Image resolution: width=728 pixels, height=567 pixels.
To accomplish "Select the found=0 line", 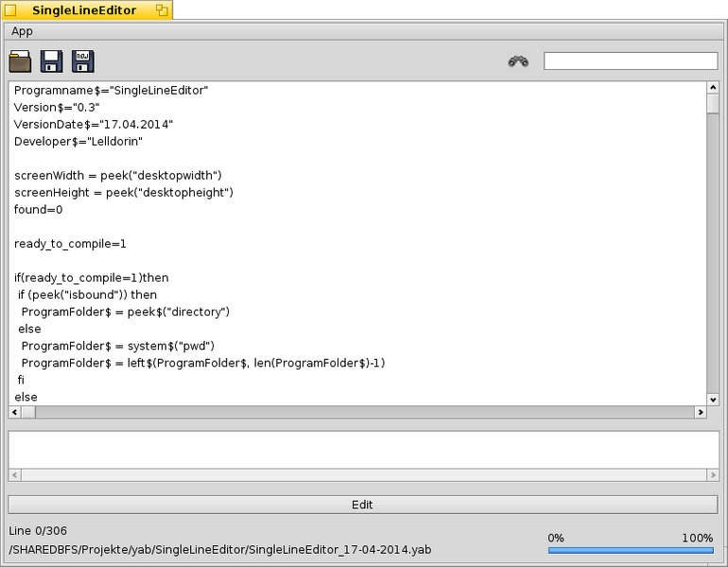I will pos(38,210).
